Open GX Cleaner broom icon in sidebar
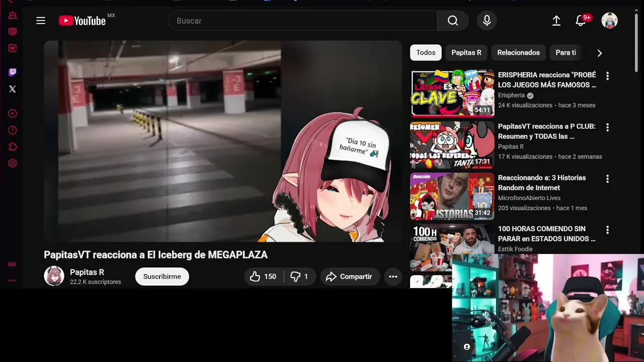The width and height of the screenshot is (644, 362). [x=13, y=15]
